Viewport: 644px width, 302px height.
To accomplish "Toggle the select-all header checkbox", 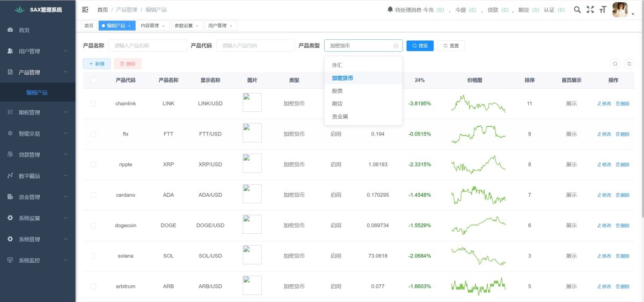I will [93, 80].
